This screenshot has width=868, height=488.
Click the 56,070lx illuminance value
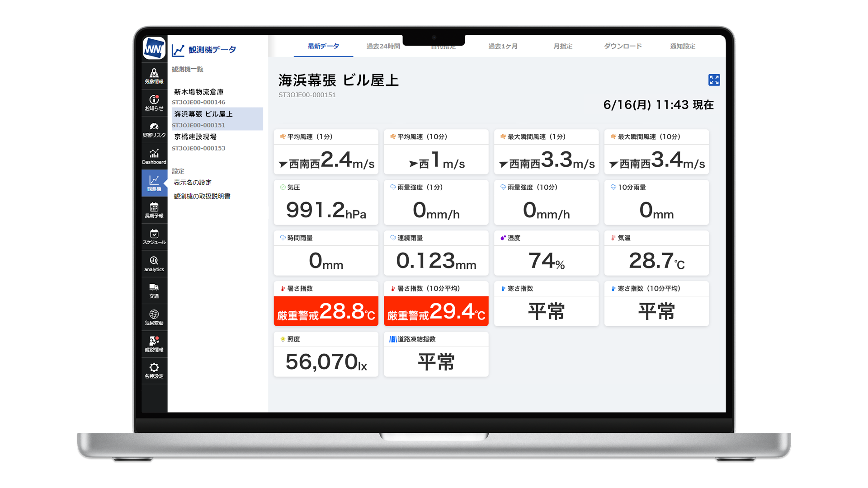point(326,362)
